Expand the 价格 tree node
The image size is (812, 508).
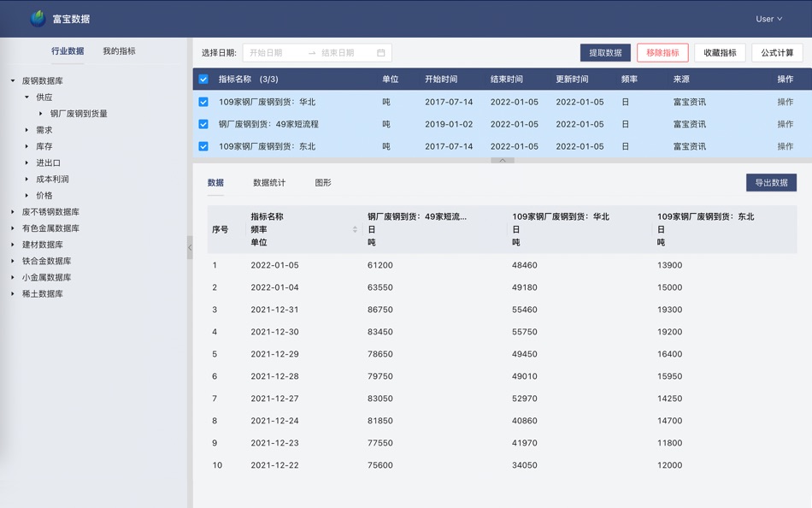[x=27, y=196]
